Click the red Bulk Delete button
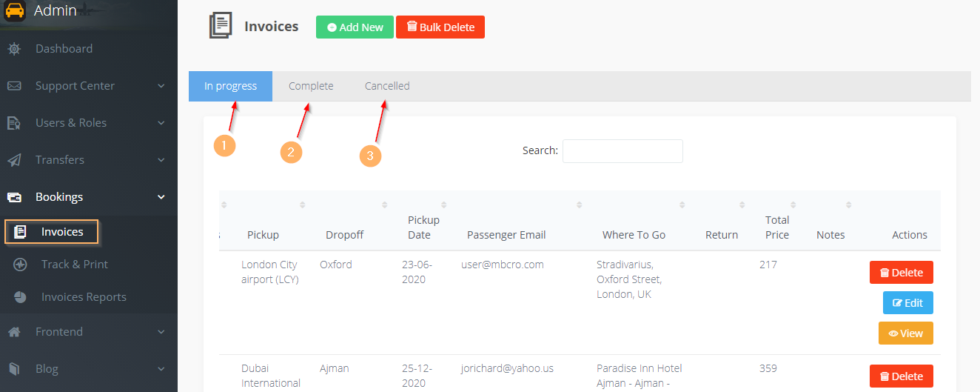980x392 pixels. [440, 27]
